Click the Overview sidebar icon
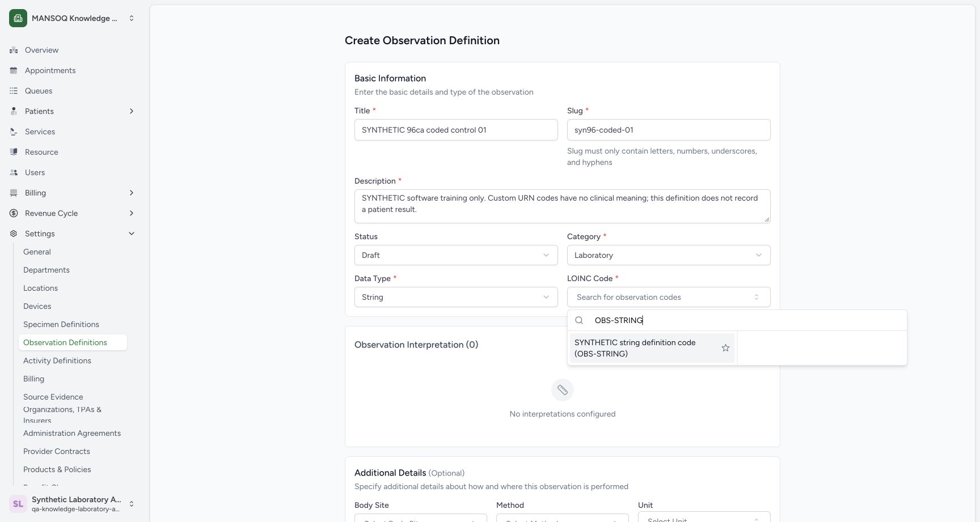Viewport: 980px width, 522px height. [14, 50]
